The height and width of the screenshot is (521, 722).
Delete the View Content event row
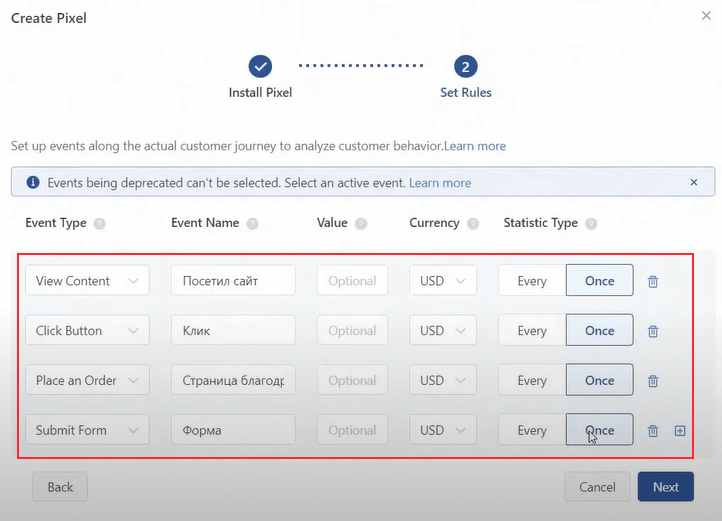point(653,281)
